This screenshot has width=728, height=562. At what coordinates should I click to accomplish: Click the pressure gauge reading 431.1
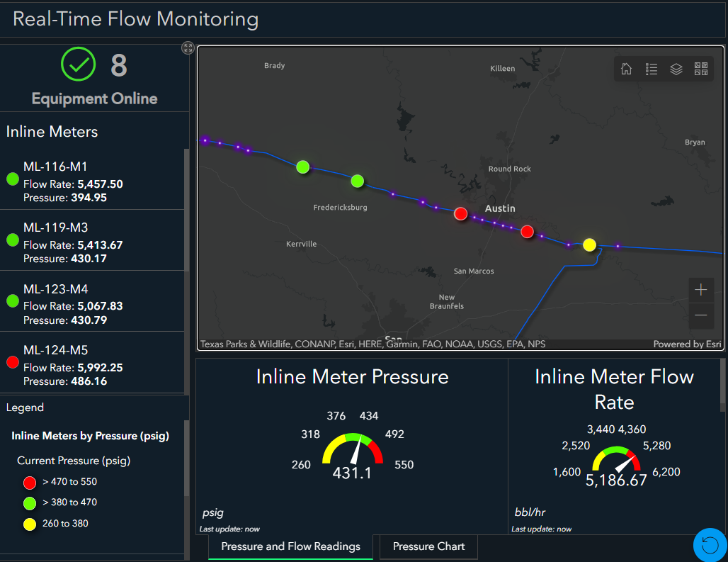352,473
